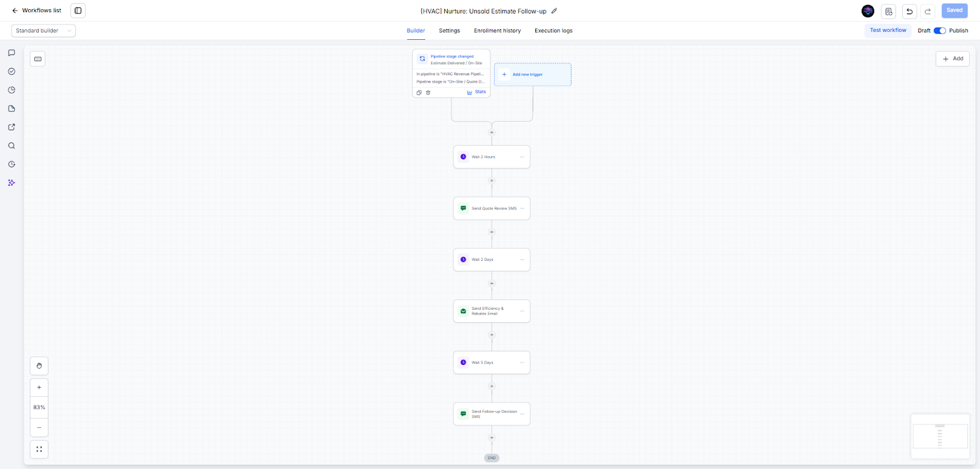Open the Enrollment history tab
This screenshot has width=980, height=469.
click(x=497, y=31)
